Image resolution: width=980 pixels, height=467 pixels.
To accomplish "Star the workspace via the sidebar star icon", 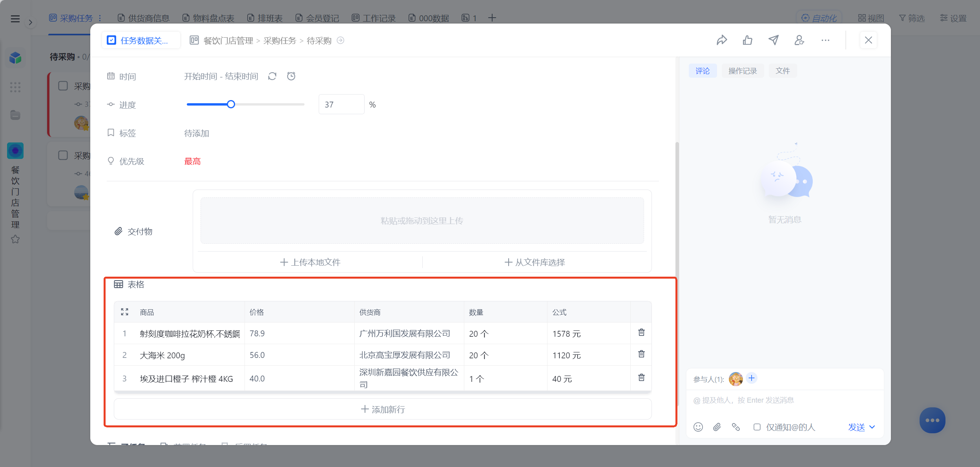I will pos(15,239).
